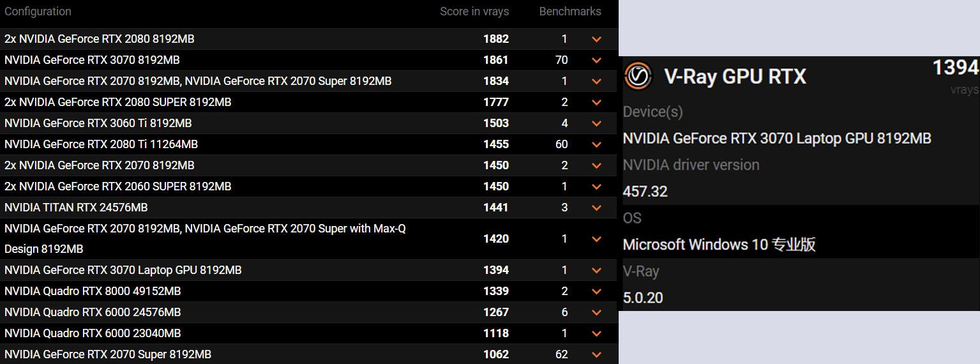Click the V-Ray logo icon

point(638,76)
